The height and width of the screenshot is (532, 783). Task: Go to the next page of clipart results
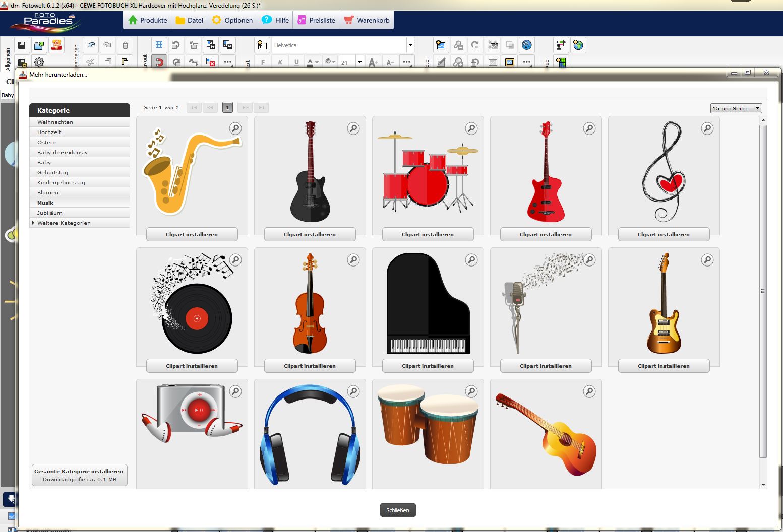point(245,107)
